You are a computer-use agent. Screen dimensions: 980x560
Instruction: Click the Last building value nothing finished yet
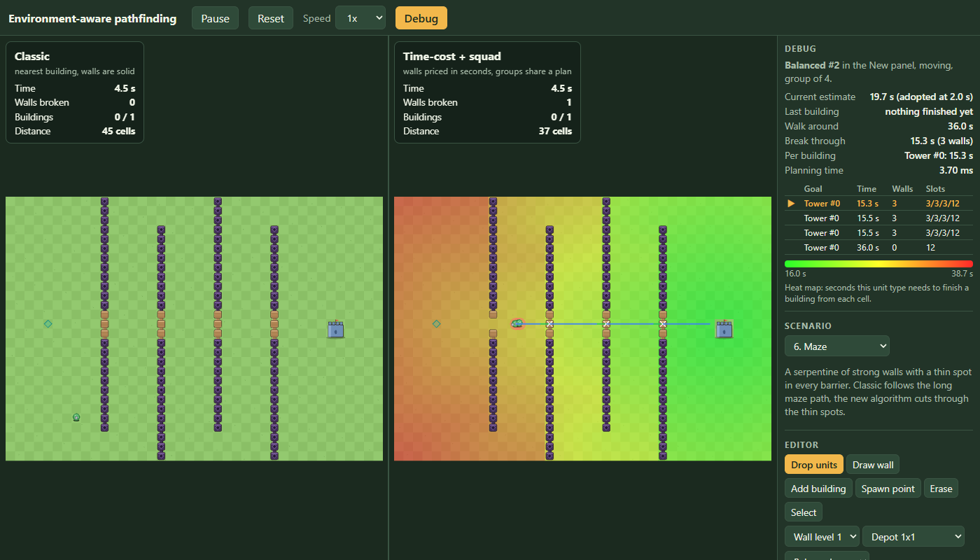pyautogui.click(x=929, y=111)
